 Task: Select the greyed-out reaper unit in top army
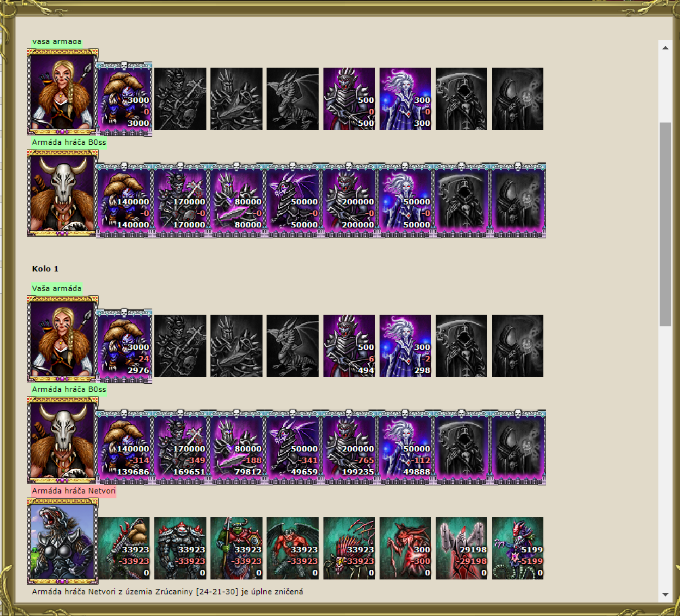(461, 99)
